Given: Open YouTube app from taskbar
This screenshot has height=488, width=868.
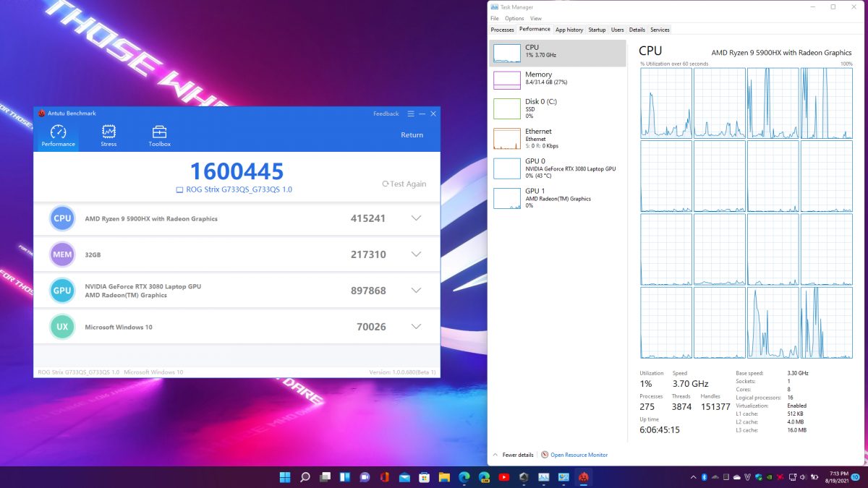Looking at the screenshot, I should coord(504,477).
